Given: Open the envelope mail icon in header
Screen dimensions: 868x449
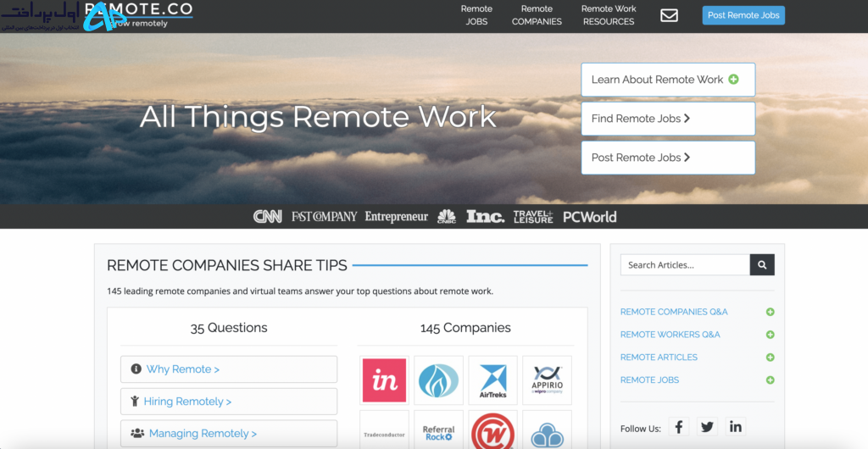Looking at the screenshot, I should (670, 15).
